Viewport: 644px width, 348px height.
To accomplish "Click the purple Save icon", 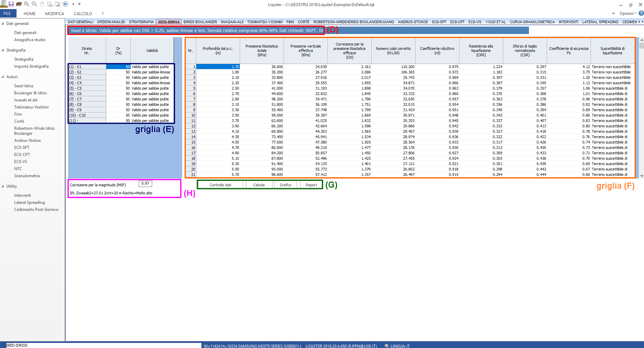I will click(x=11, y=4).
